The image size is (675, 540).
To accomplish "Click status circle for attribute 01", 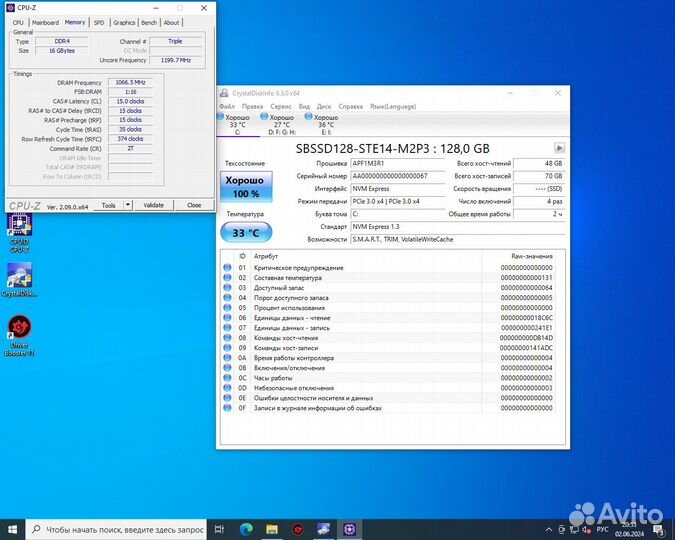I will [x=227, y=267].
